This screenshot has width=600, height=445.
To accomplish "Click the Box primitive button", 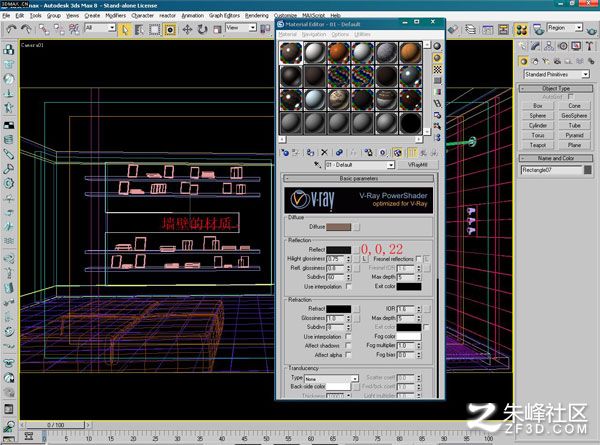I will 538,106.
